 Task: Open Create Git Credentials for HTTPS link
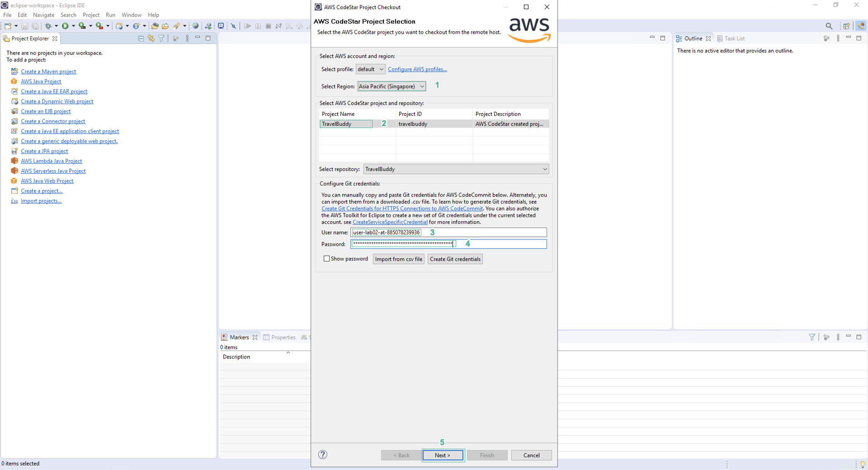pos(402,209)
